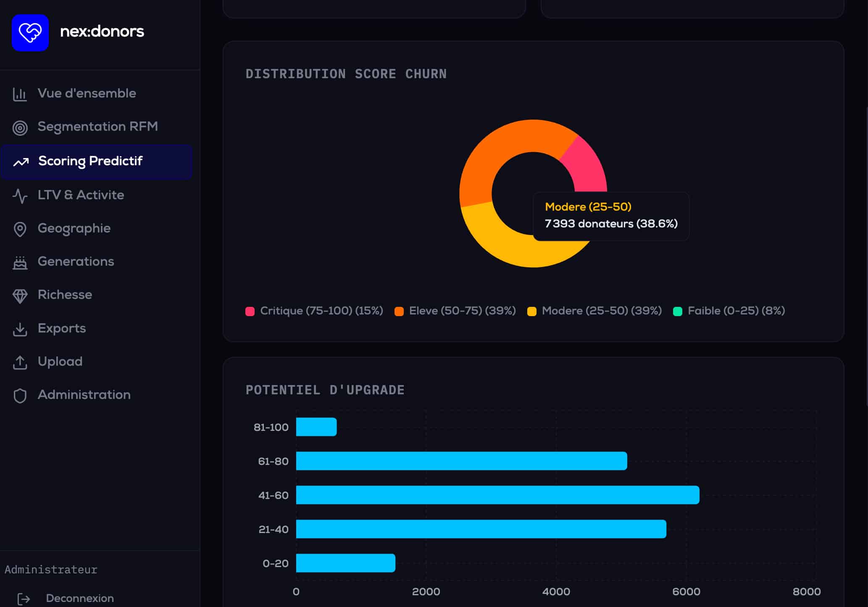Viewport: 868px width, 607px height.
Task: Click the Modere (25-50) yellow legend swatch
Action: point(532,311)
